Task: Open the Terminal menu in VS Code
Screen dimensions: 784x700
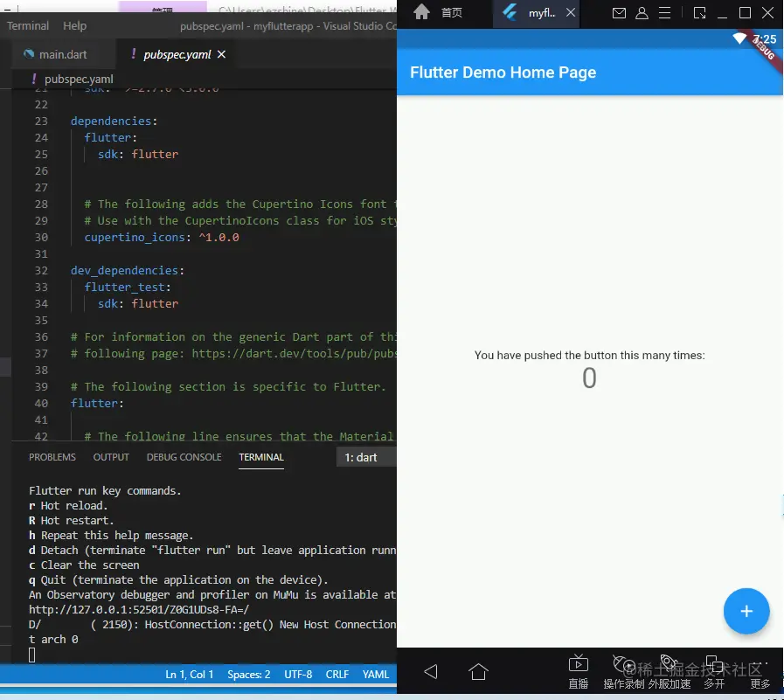Action: pos(28,25)
